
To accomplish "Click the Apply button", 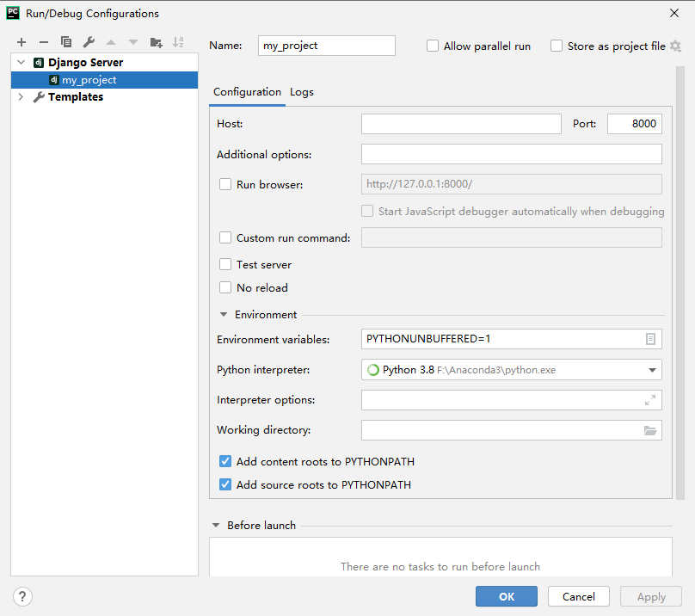I will click(x=651, y=596).
